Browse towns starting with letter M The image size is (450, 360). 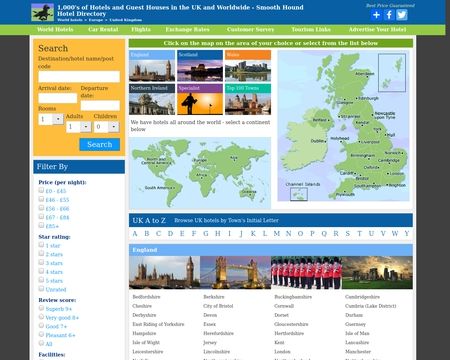tap(277, 234)
